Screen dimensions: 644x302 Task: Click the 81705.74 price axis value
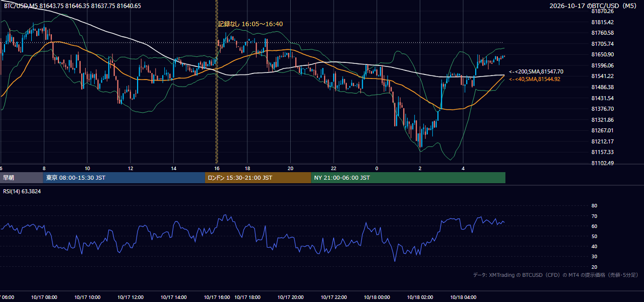[602, 44]
